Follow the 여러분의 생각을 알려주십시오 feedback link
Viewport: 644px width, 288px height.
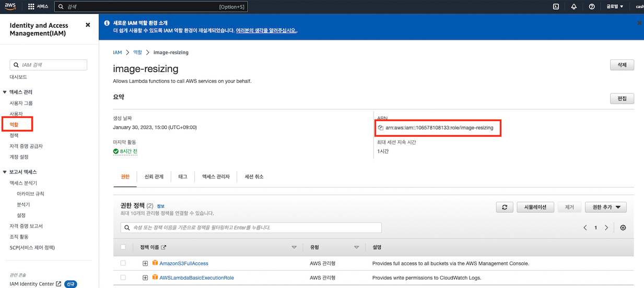pos(266,31)
